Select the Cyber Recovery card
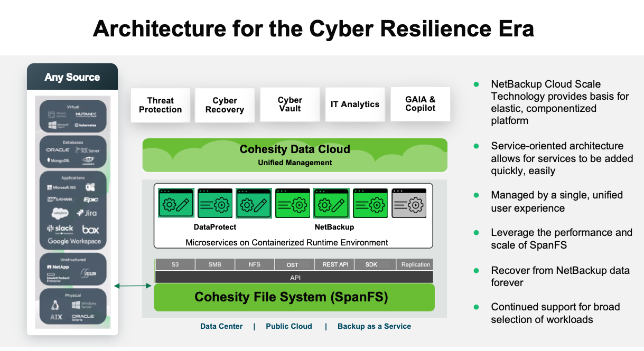Image resolution: width=644 pixels, height=351 pixels. [x=225, y=105]
